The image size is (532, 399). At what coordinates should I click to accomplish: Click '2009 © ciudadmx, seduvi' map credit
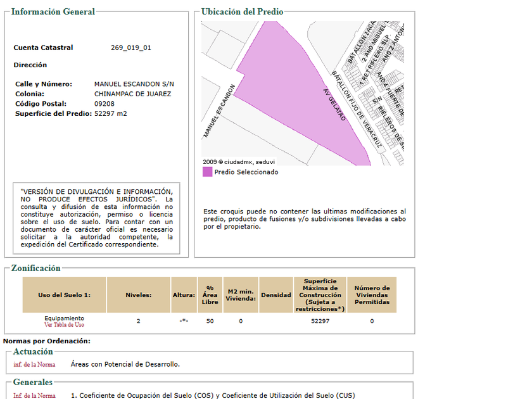click(x=239, y=162)
